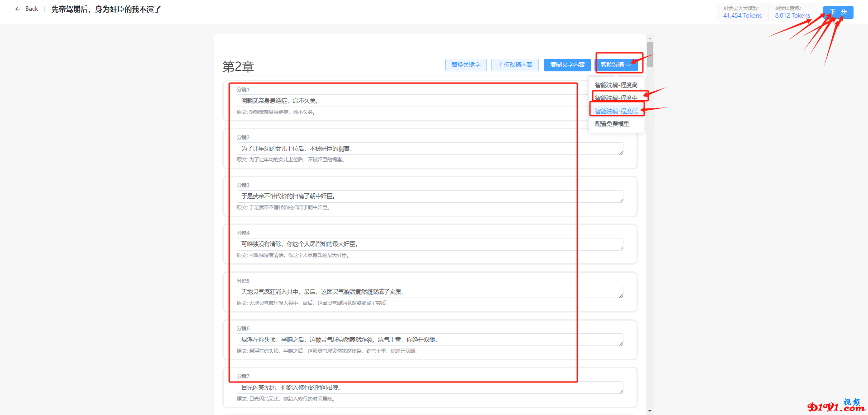Click the 原文 line under 分镜5
The width and height of the screenshot is (868, 415).
(x=313, y=303)
